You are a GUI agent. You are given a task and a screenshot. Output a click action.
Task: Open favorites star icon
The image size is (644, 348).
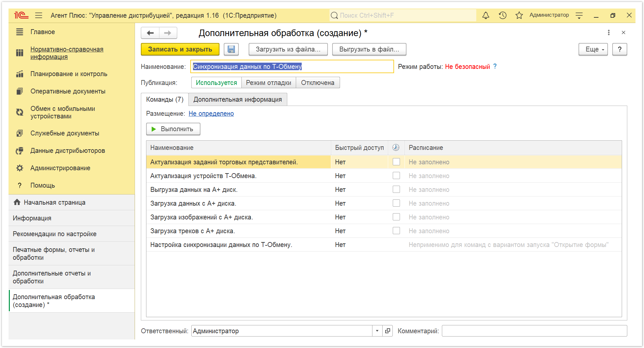tap(519, 15)
